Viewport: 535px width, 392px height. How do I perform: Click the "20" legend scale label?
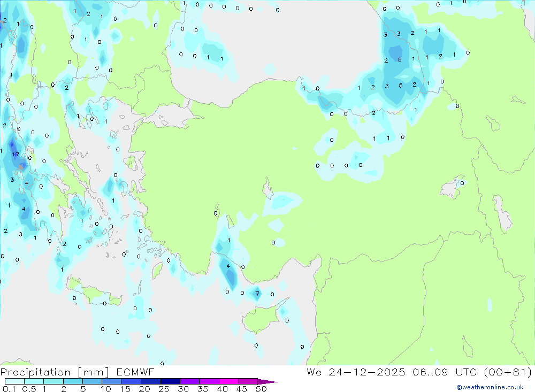[144, 389]
